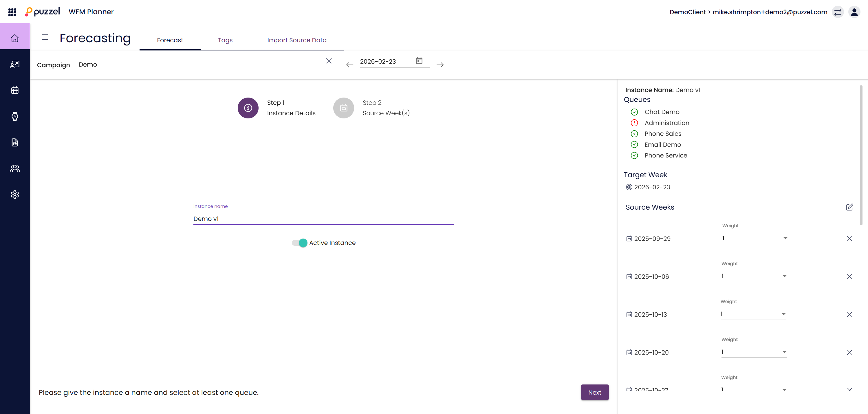
Task: Click the home icon in sidebar
Action: pyautogui.click(x=15, y=38)
